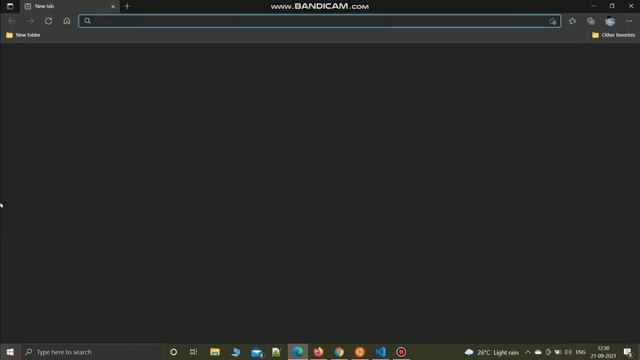Launch Google Chrome from taskbar
640x360 pixels.
point(339,352)
